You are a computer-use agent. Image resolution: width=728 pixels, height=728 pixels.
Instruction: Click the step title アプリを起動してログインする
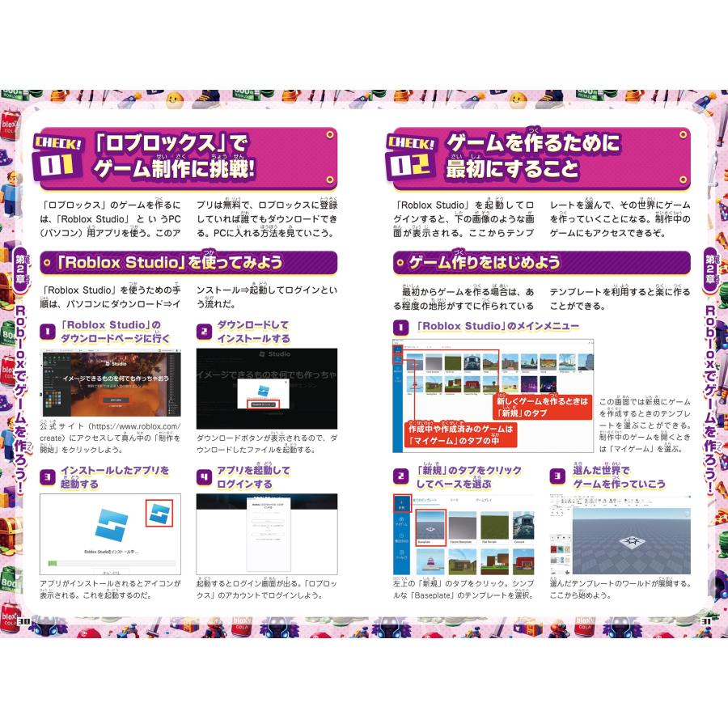click(x=253, y=477)
